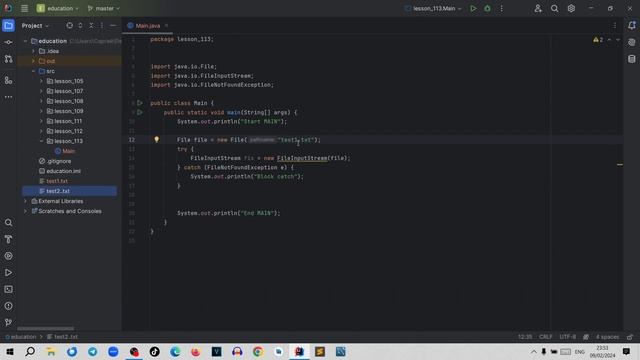Open the Commit tool window

[8, 42]
